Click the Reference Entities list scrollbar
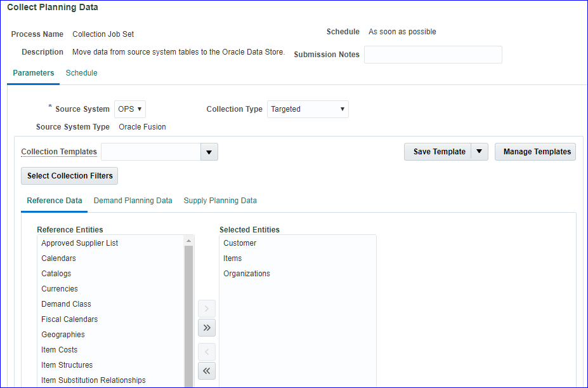Viewport: 588px width, 388px height. [188, 311]
